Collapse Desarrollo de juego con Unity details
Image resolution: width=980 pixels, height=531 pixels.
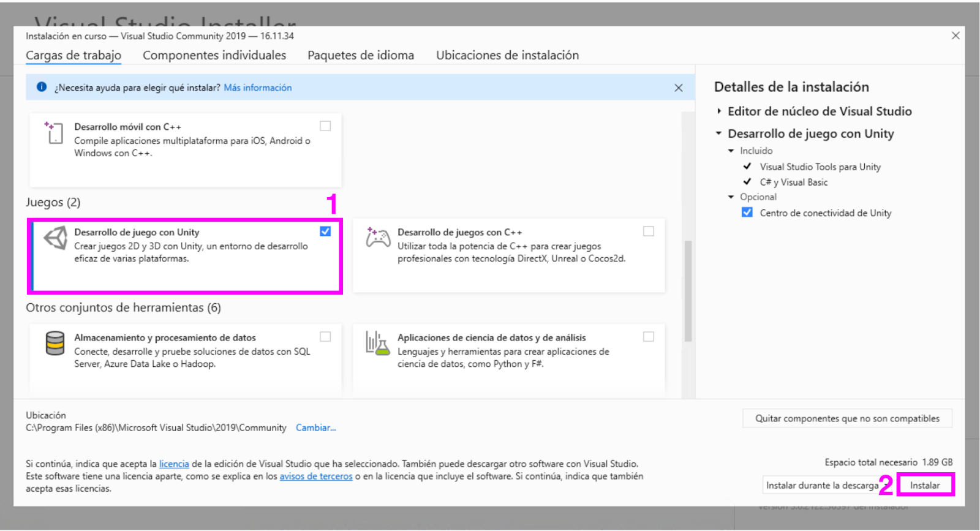[719, 134]
